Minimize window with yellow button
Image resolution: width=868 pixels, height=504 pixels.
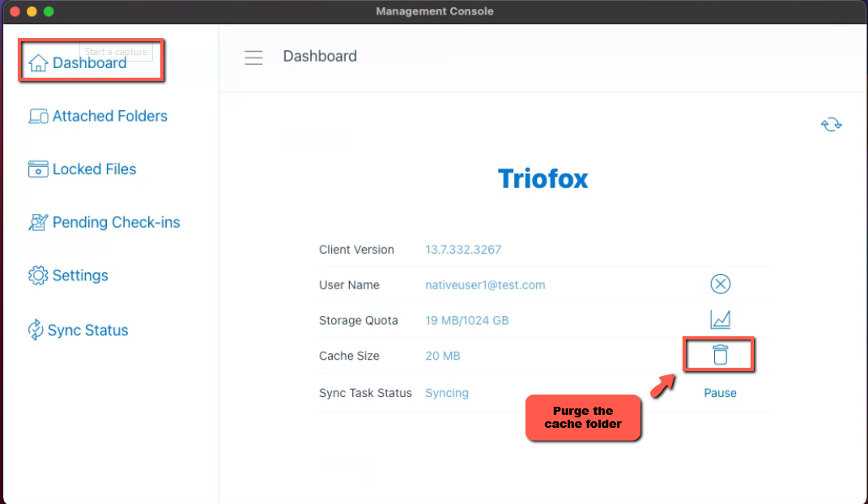click(x=32, y=11)
